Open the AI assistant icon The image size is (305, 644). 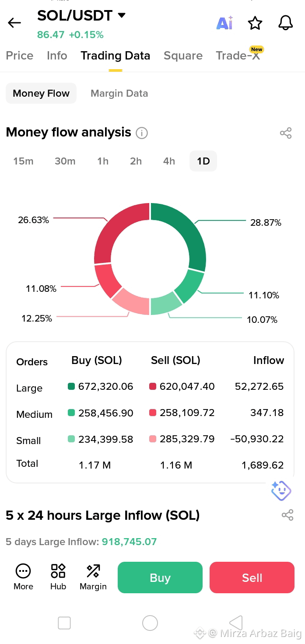pyautogui.click(x=225, y=23)
